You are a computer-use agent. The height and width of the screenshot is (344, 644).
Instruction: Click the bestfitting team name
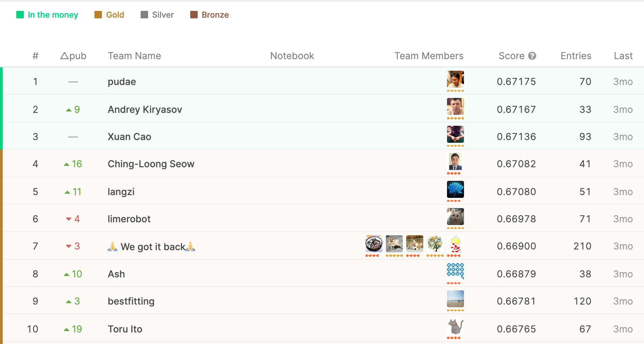(131, 301)
